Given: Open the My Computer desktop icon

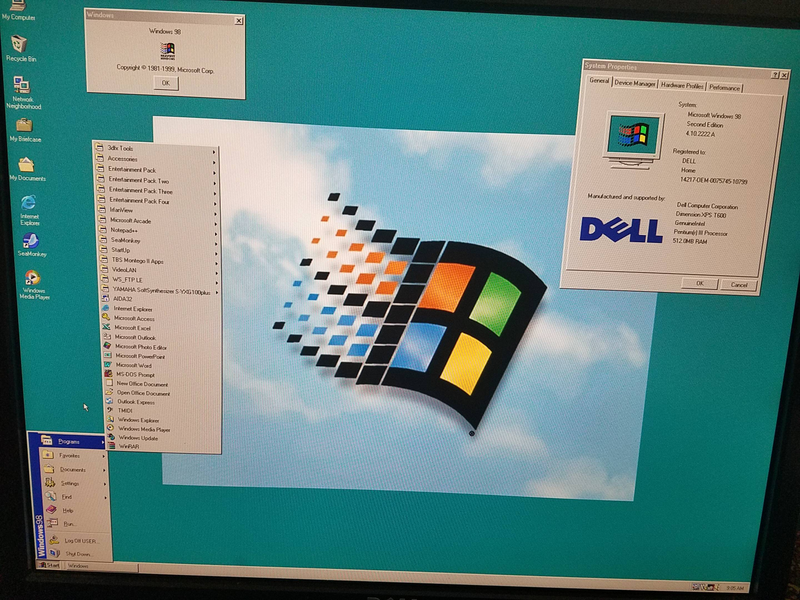Looking at the screenshot, I should (18, 10).
